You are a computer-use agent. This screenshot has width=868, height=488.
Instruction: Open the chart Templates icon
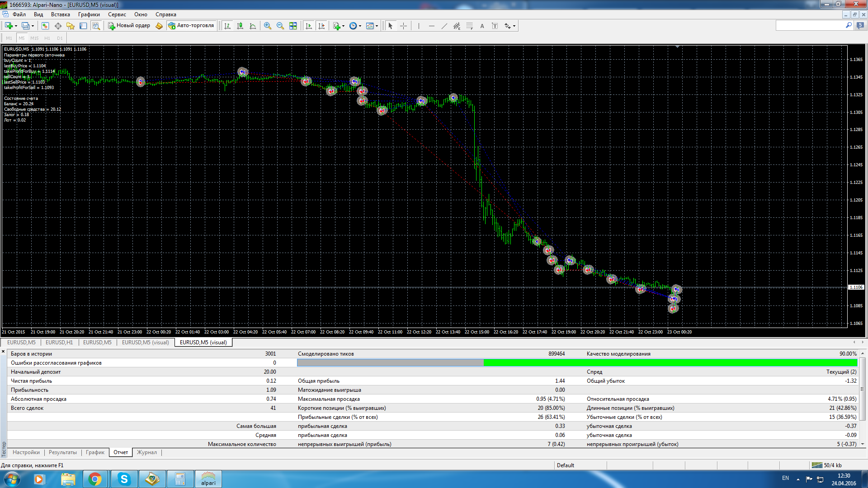point(370,26)
